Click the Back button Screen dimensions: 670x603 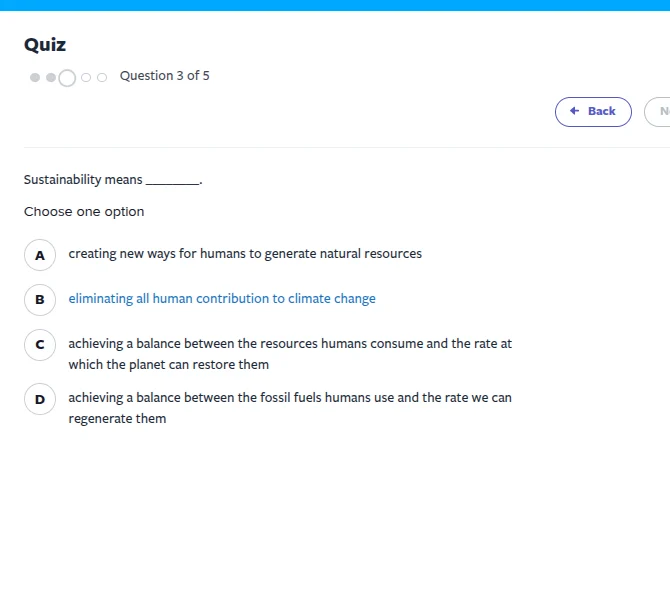click(593, 112)
